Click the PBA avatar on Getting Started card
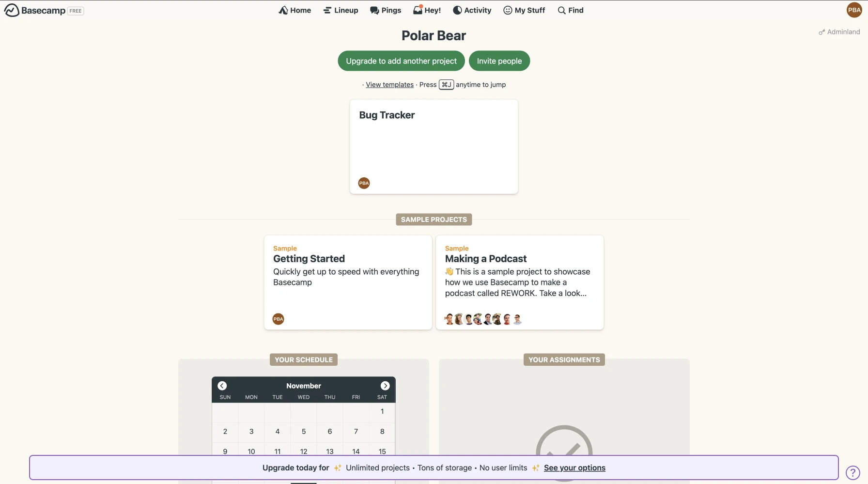 278,319
